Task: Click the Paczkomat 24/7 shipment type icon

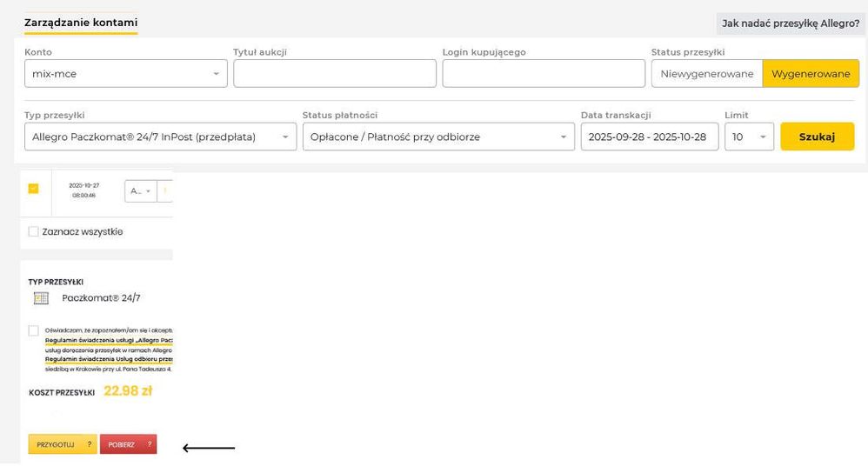Action: point(41,298)
